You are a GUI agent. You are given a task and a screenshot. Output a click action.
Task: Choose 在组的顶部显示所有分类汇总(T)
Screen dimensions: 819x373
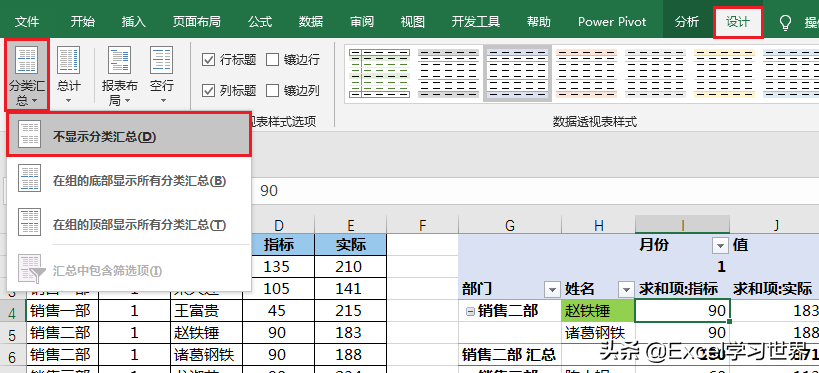129,225
